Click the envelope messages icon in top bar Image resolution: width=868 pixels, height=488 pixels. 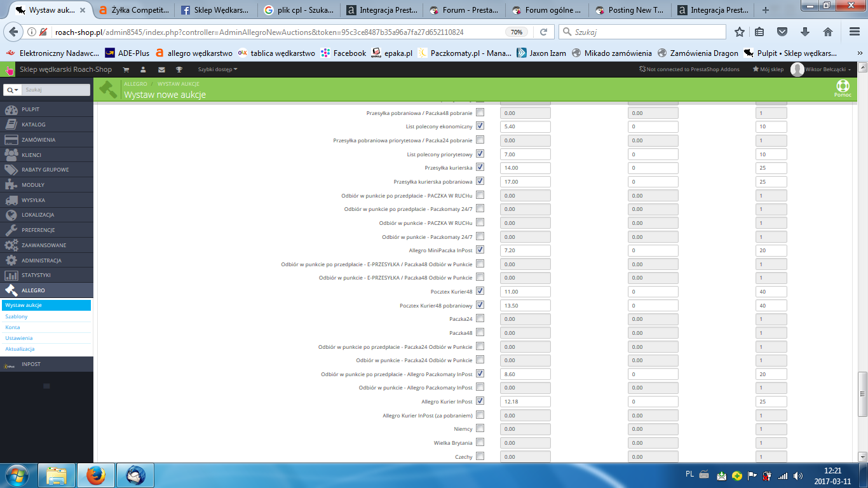pos(161,69)
